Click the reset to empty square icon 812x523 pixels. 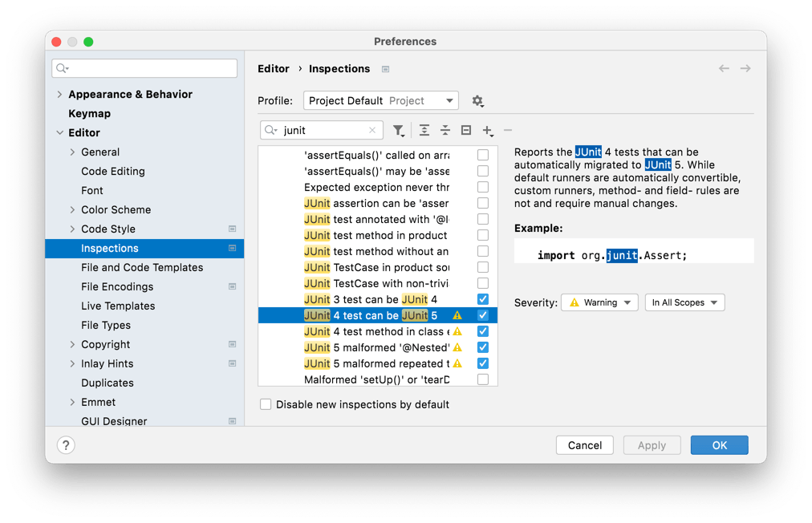click(466, 130)
